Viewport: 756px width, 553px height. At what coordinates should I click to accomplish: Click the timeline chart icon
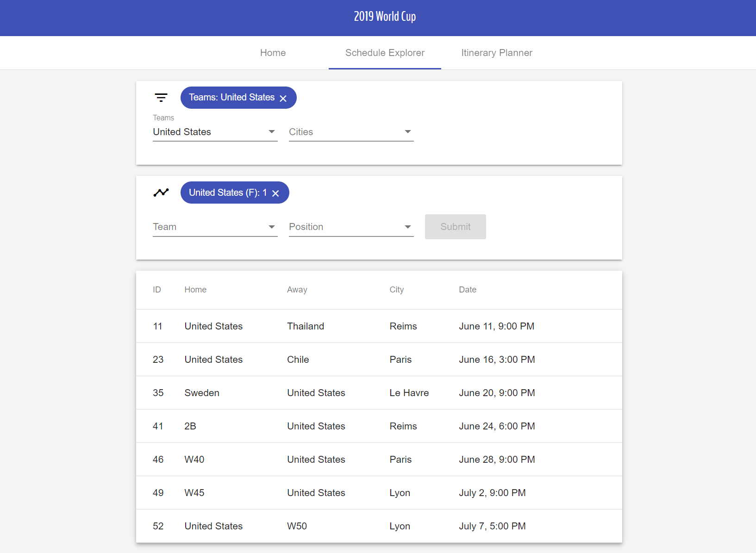click(x=161, y=193)
